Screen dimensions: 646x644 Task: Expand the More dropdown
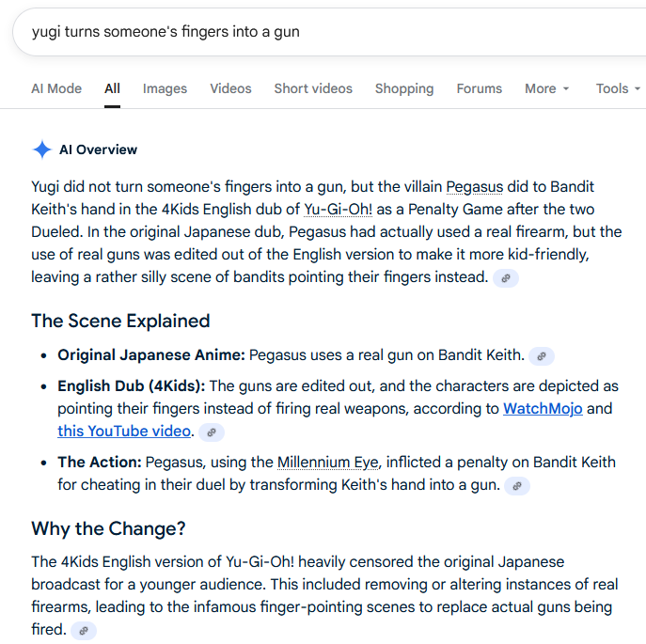tap(546, 88)
